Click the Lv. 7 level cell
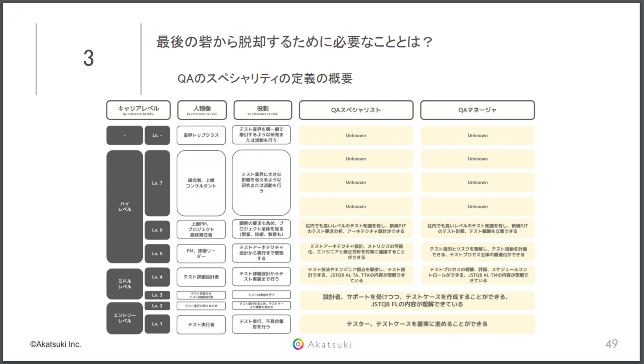 click(x=157, y=183)
